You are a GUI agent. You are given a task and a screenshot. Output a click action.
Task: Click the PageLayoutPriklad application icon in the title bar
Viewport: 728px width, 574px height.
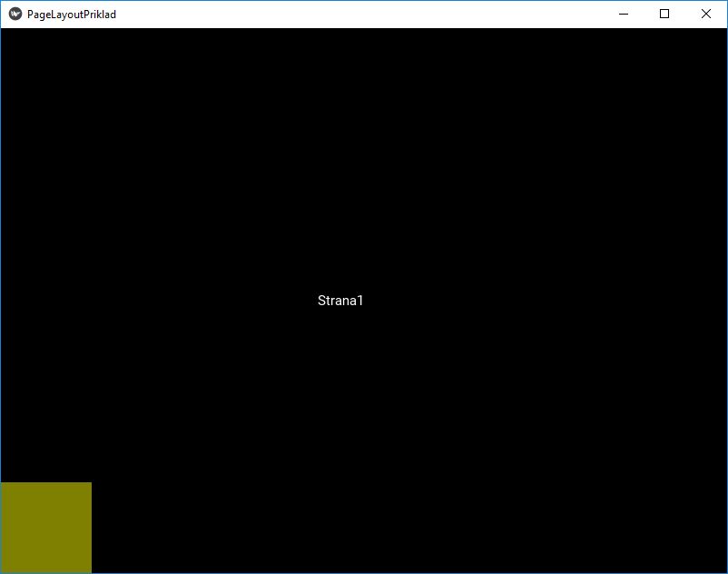pyautogui.click(x=13, y=14)
